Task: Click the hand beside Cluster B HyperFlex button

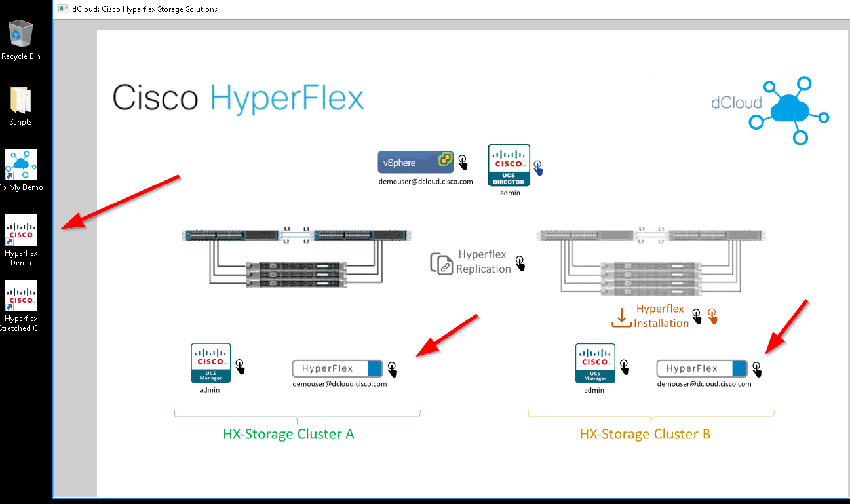Action: coord(758,370)
